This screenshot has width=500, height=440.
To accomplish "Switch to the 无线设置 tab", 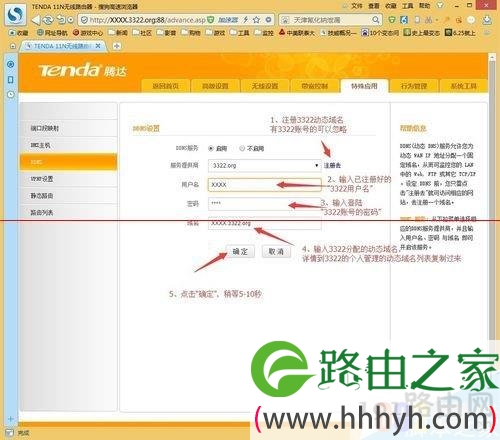I will click(265, 86).
